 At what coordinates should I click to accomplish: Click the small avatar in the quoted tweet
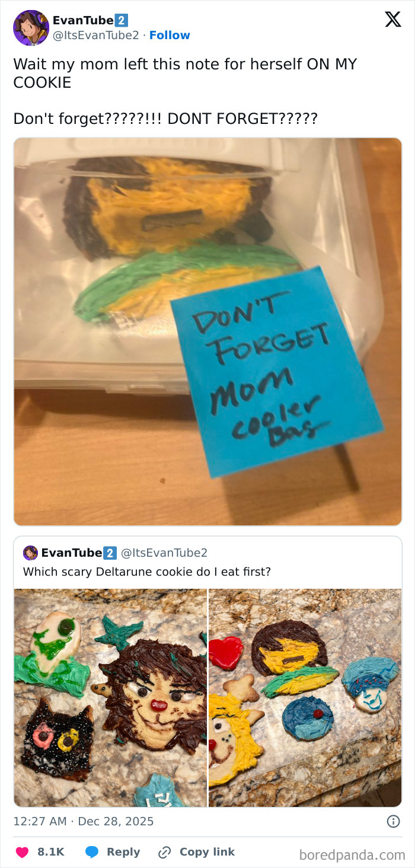click(x=30, y=553)
